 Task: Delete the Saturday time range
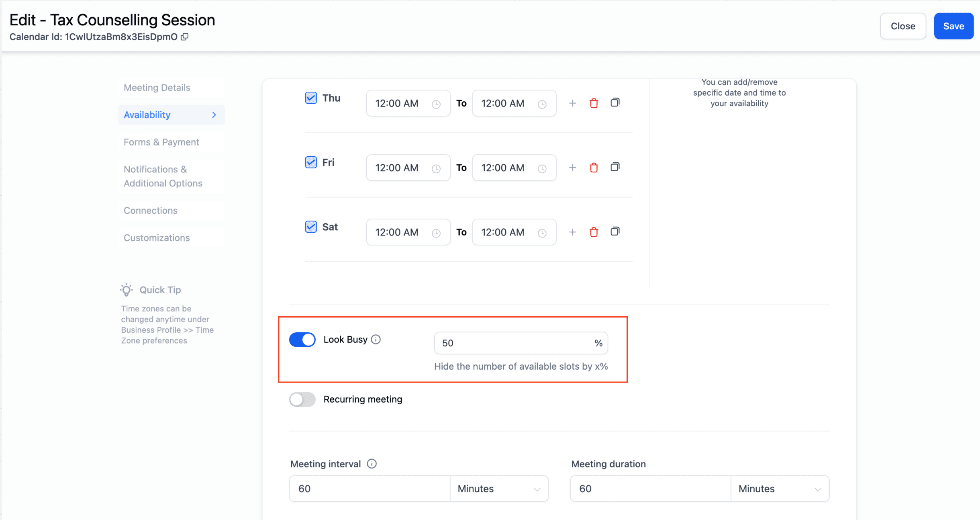594,232
